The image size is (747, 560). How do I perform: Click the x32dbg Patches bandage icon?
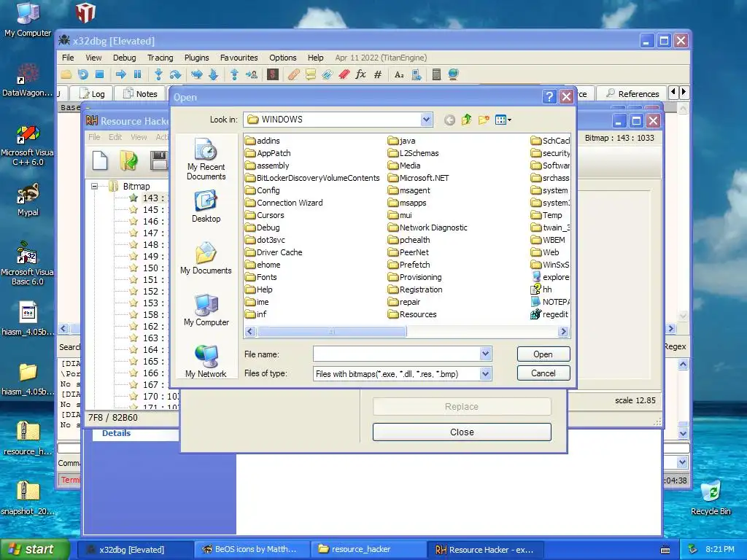tap(293, 74)
